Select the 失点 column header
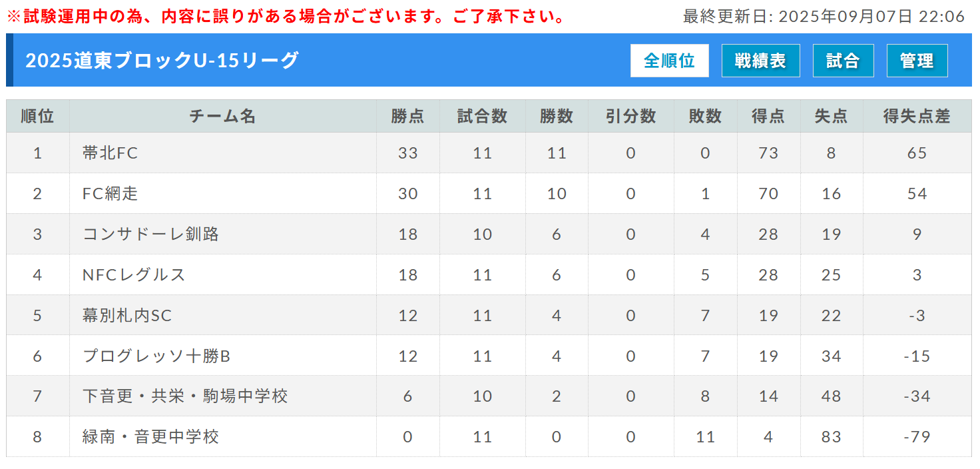The width and height of the screenshot is (980, 469). click(831, 116)
